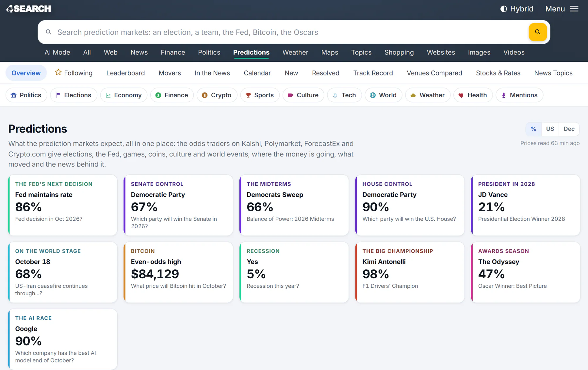Image resolution: width=588 pixels, height=370 pixels.
Task: Open the Videos tab
Action: coord(514,52)
